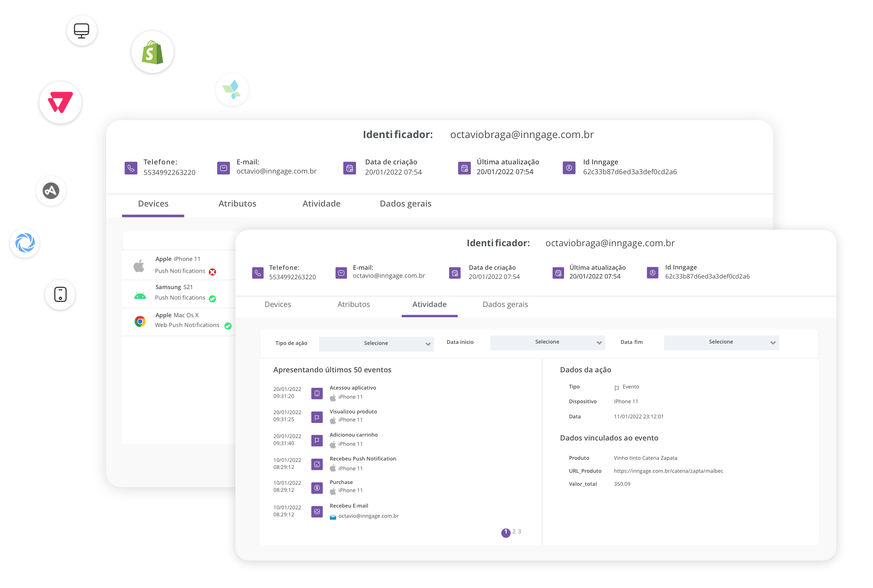This screenshot has width=873, height=588.
Task: Select the VTEX integration icon
Action: click(60, 102)
